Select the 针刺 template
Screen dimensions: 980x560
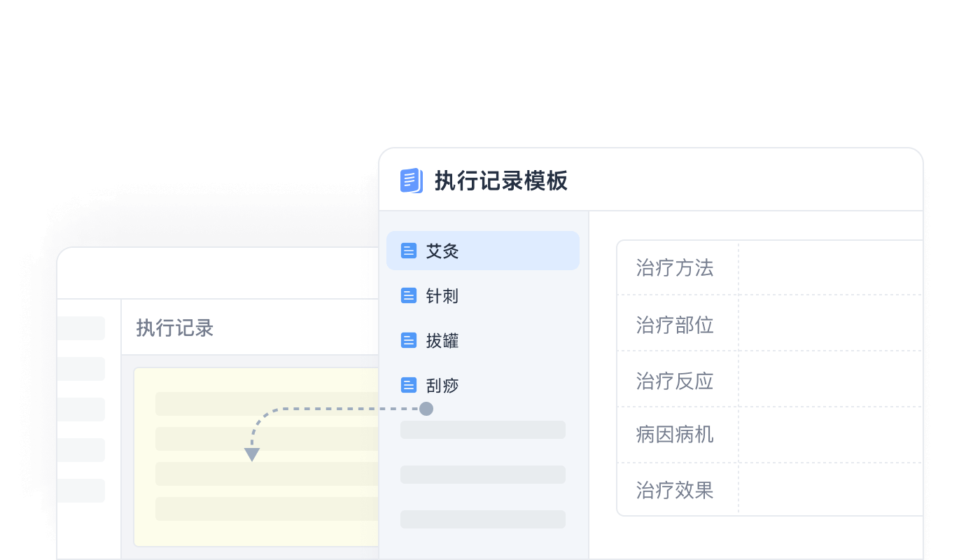click(483, 295)
